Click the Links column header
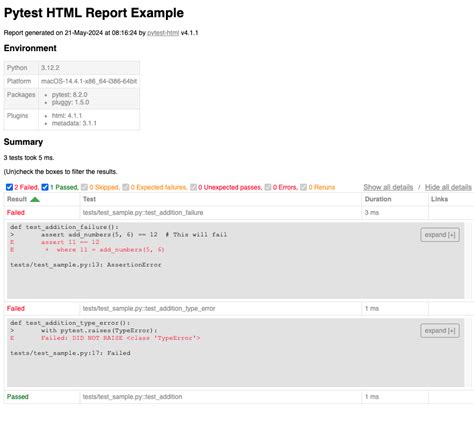The width and height of the screenshot is (474, 434). pyautogui.click(x=451, y=199)
